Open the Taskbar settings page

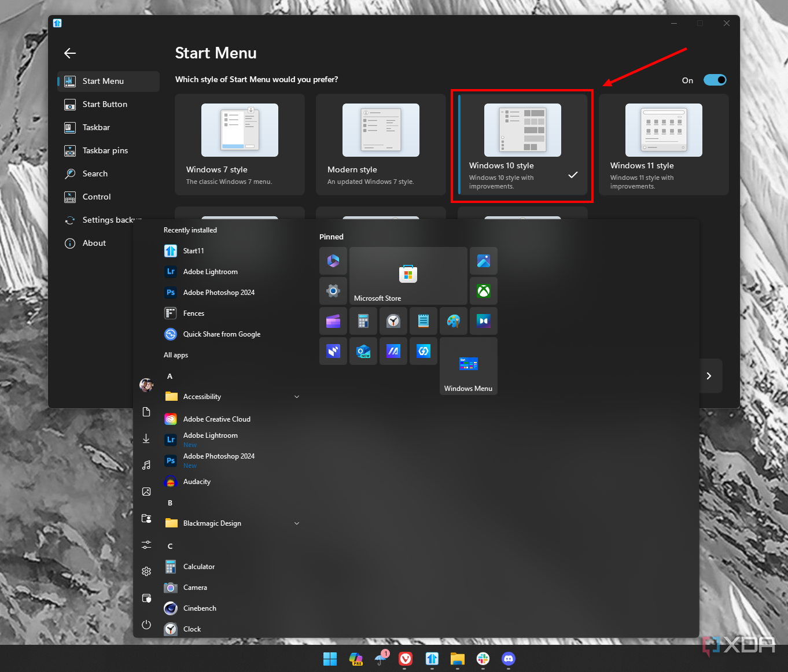click(108, 127)
